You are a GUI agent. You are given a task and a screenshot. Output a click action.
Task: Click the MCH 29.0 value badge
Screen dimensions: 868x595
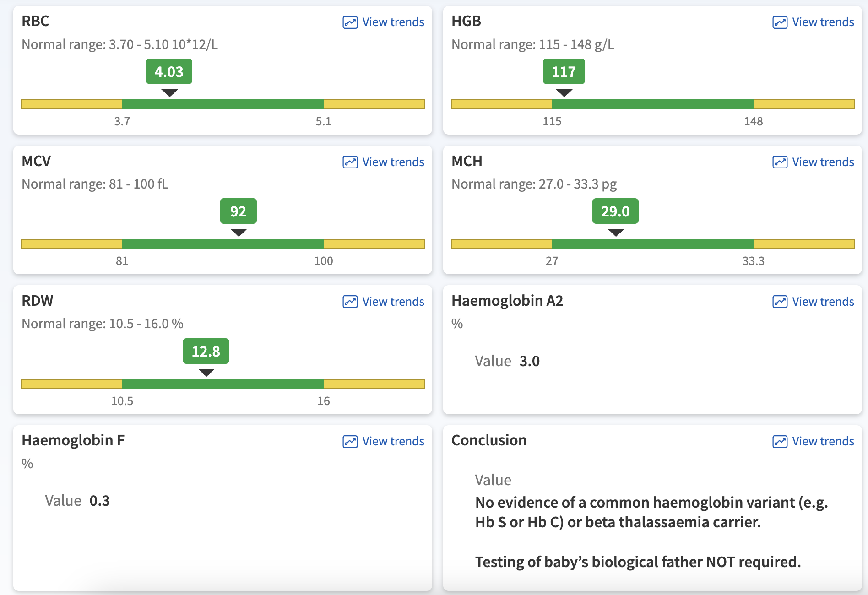615,211
